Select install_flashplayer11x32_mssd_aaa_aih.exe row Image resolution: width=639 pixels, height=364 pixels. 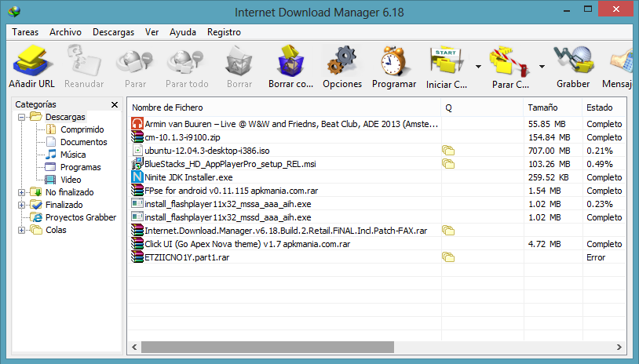click(x=378, y=217)
